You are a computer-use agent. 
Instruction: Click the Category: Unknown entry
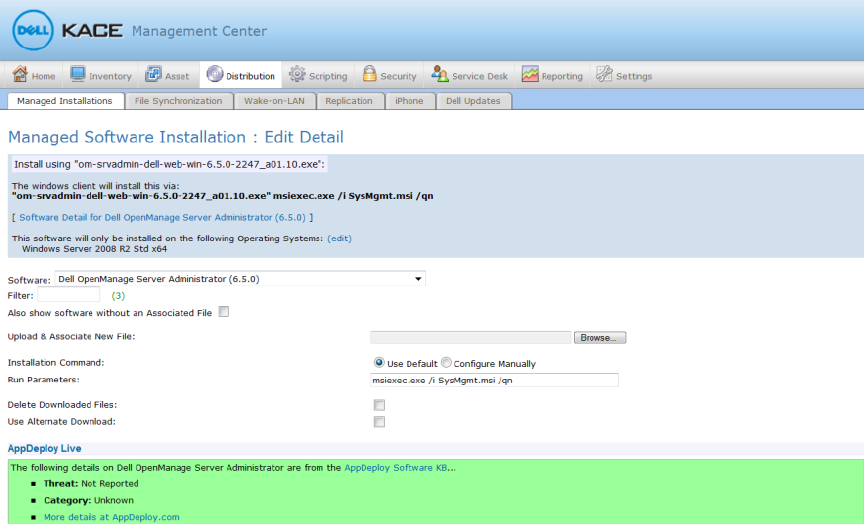[89, 500]
